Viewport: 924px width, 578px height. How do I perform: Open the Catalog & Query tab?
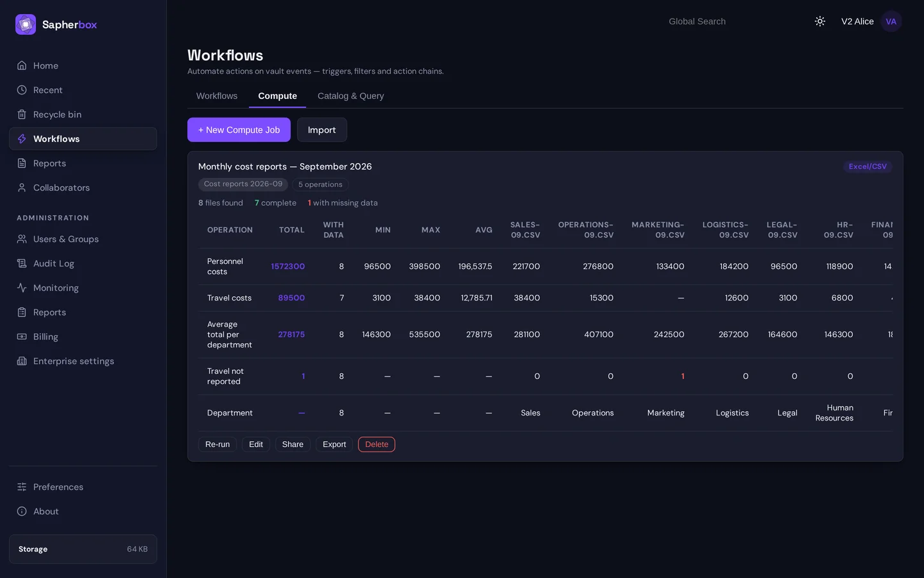tap(351, 96)
